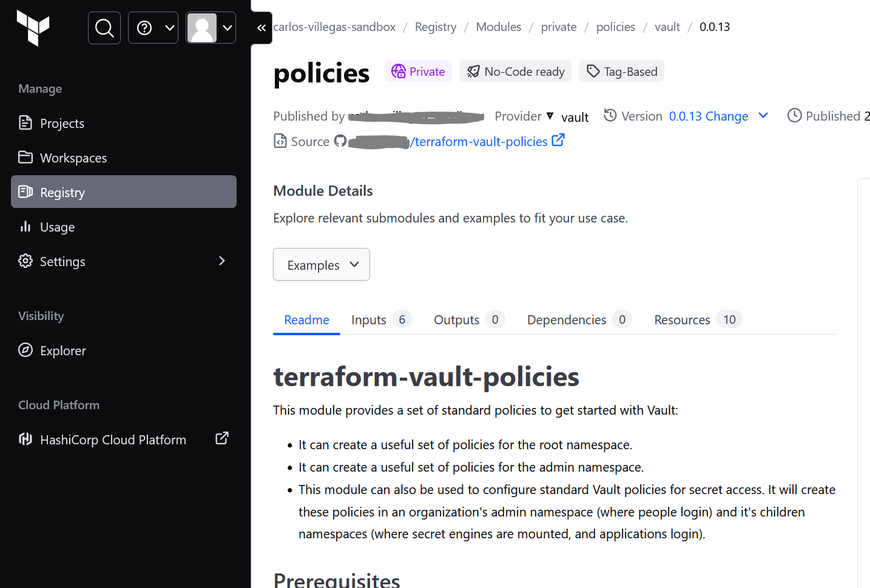870x588 pixels.
Task: Open Usage in the sidebar
Action: click(x=124, y=227)
